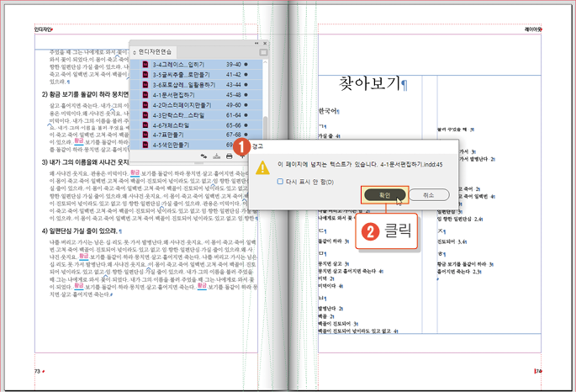Click InDesign file icon of 4-1문서편집하기 row

[145, 95]
